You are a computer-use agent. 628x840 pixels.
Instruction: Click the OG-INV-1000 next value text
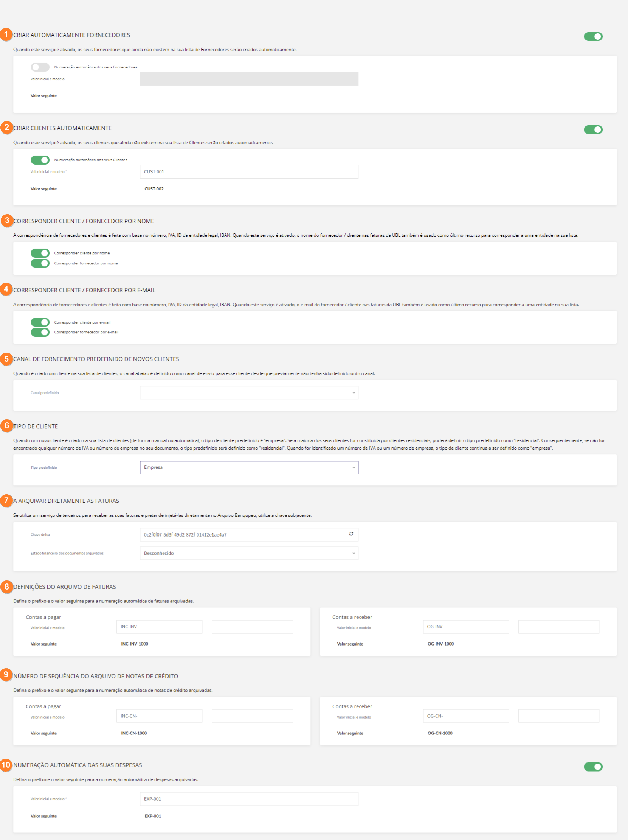pos(440,644)
